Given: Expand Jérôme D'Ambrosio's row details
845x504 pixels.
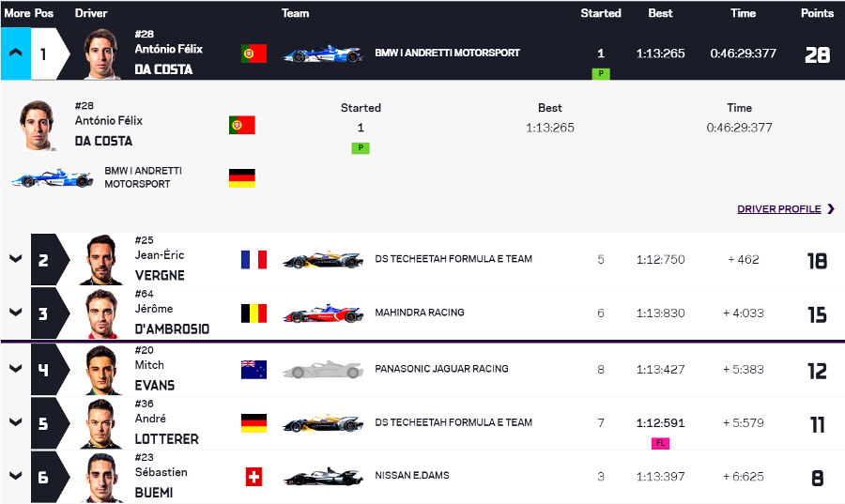Looking at the screenshot, I should [15, 313].
